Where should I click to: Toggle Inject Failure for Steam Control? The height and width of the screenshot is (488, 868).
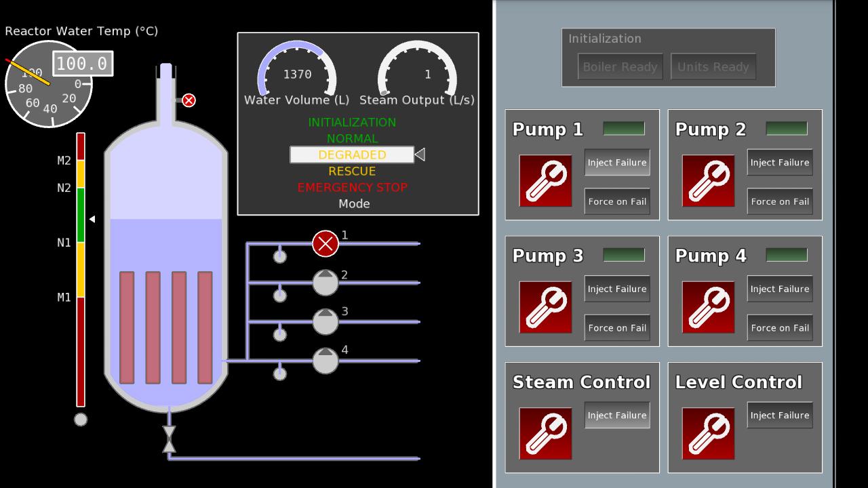tap(617, 415)
